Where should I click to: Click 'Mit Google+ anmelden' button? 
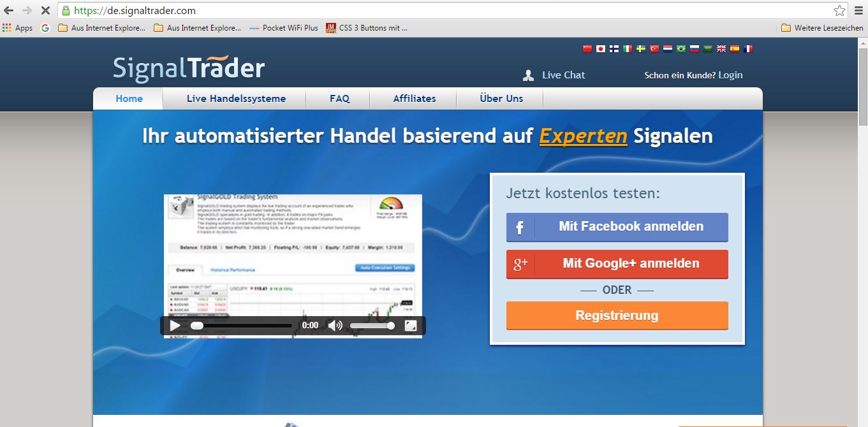617,264
